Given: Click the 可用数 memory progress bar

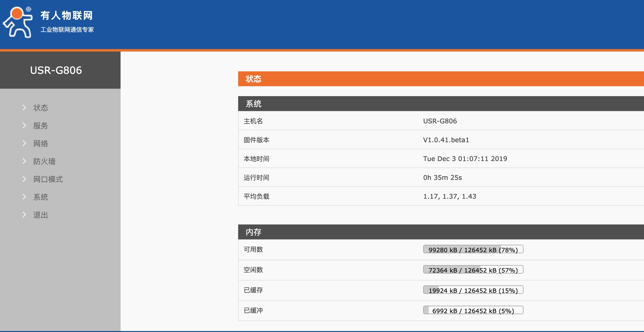Looking at the screenshot, I should click(x=473, y=249).
